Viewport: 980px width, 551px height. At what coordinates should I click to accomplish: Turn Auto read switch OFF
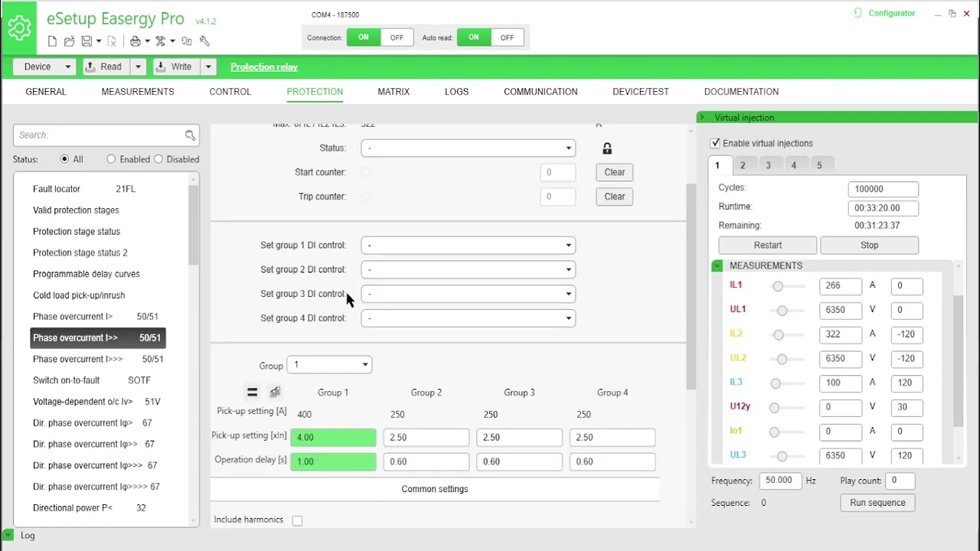(507, 37)
